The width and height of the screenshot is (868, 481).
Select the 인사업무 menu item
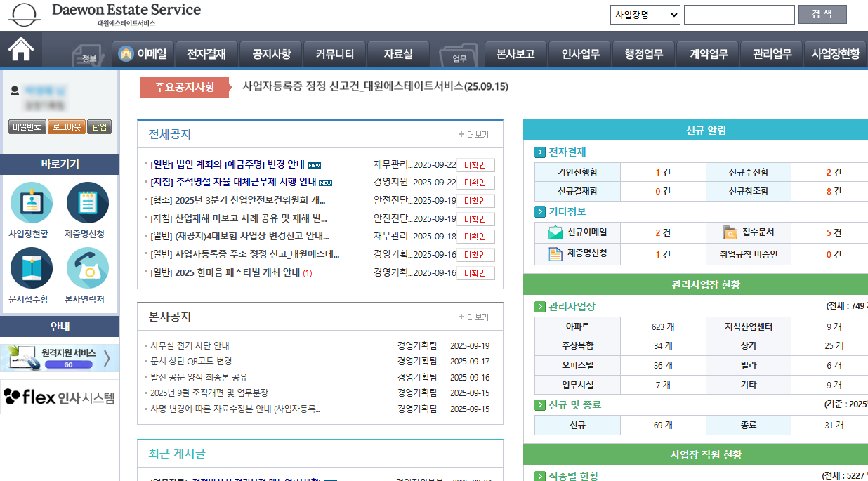580,54
